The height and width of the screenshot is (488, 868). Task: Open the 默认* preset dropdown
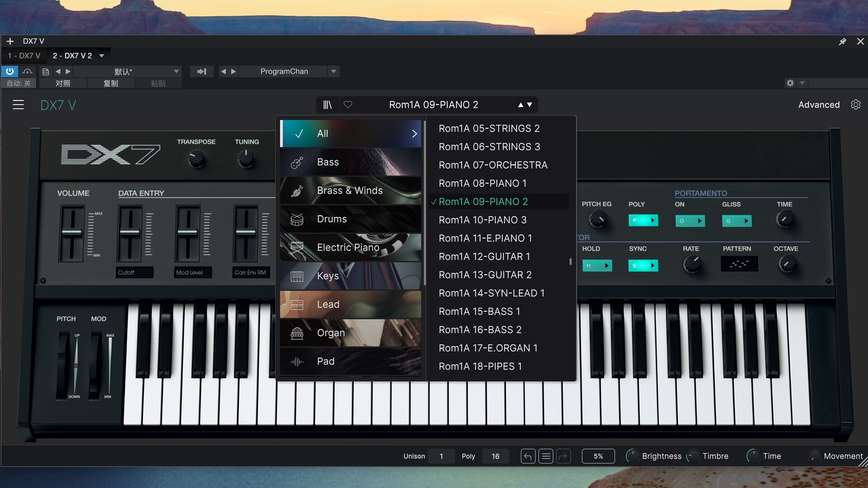pyautogui.click(x=176, y=71)
